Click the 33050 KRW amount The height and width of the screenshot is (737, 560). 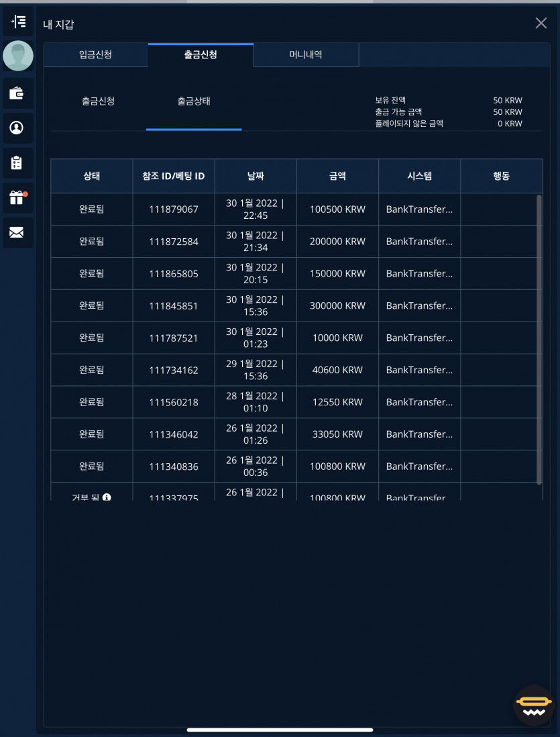337,434
